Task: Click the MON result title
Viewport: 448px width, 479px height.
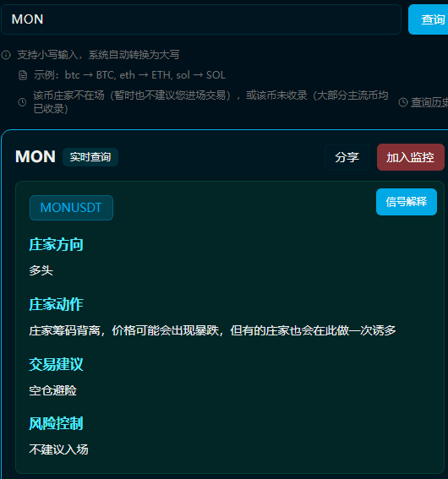Action: [x=36, y=157]
